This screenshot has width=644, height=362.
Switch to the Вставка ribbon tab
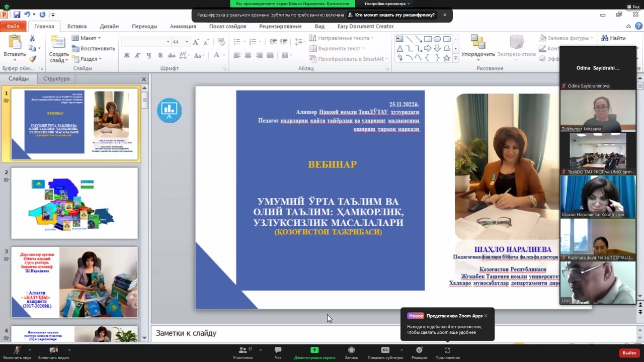coord(76,27)
